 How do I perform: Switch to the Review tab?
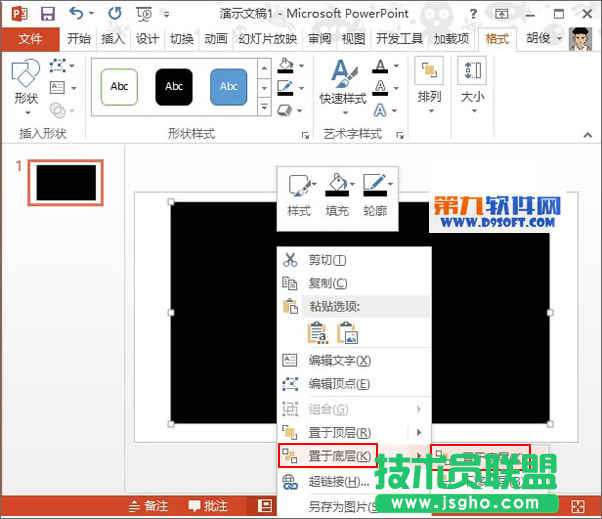[319, 39]
